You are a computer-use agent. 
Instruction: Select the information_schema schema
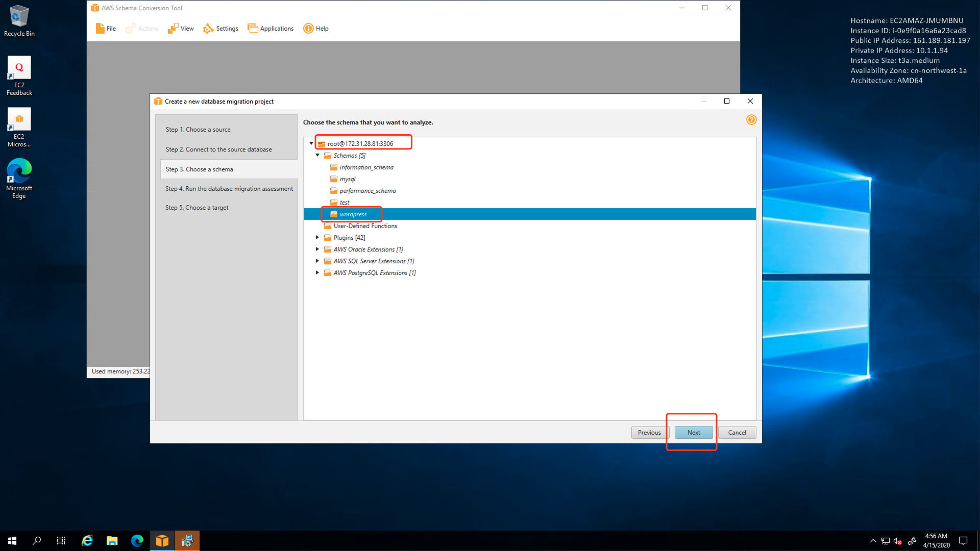366,167
